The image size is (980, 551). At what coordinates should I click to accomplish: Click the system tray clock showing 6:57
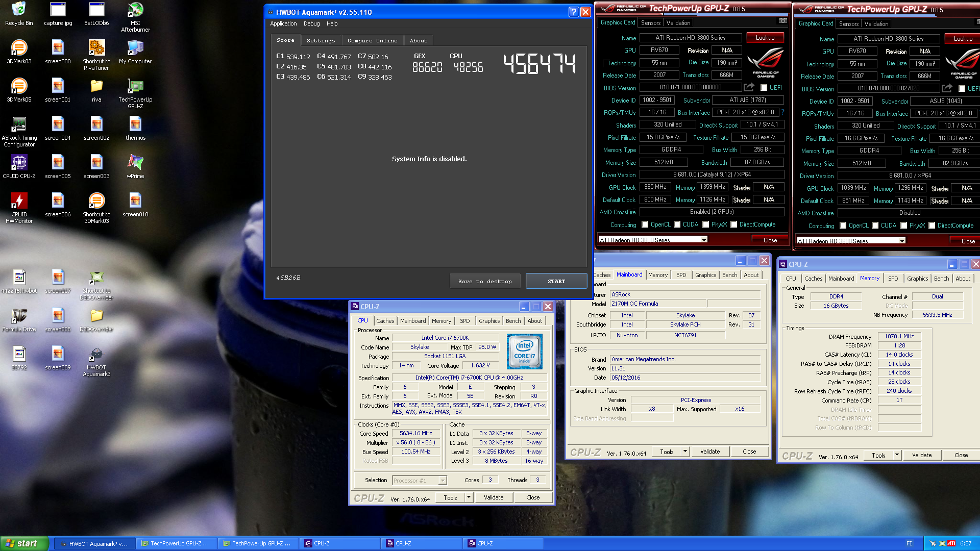tap(966, 543)
